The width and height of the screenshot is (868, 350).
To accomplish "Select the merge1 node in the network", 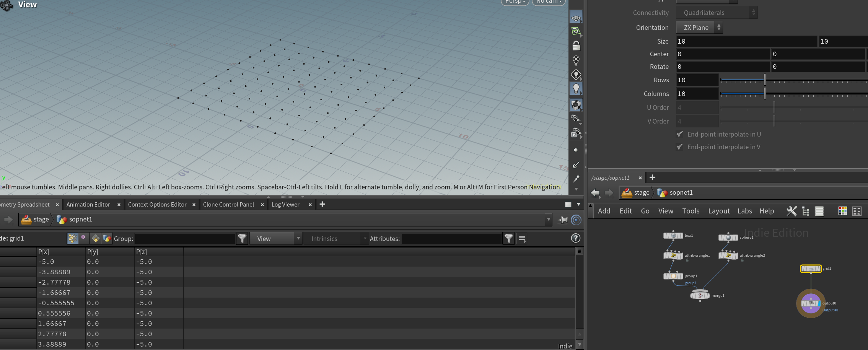I will point(700,295).
